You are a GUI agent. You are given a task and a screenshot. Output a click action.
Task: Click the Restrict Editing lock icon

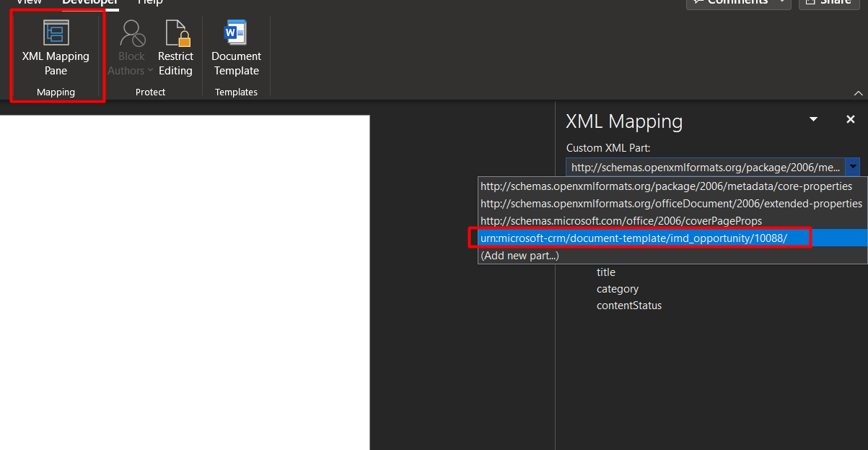pos(175,34)
